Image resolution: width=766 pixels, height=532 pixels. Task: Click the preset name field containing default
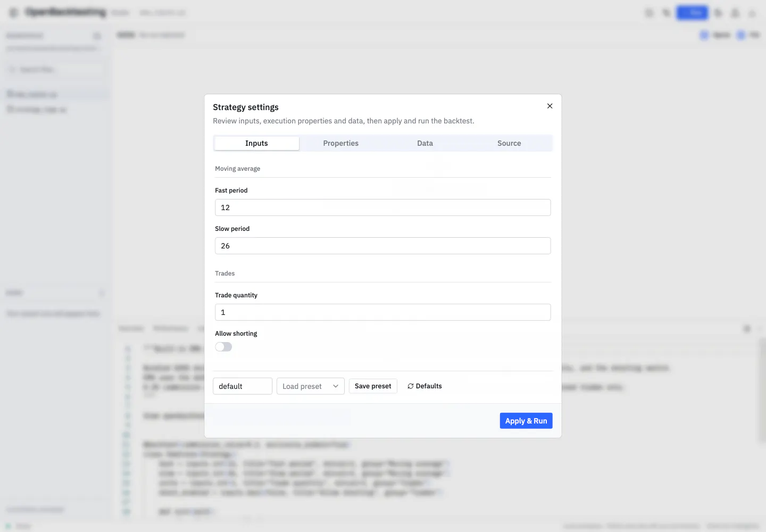click(243, 386)
